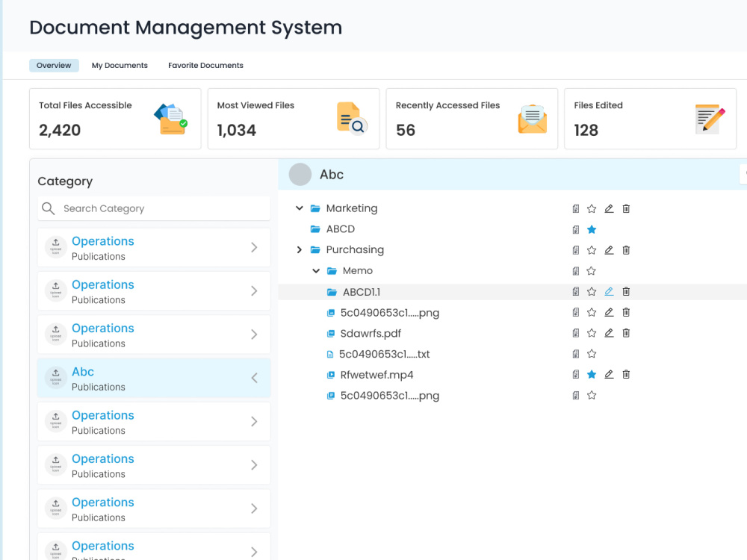The image size is (747, 560).
Task: Select the Marketing folder in the tree
Action: pyautogui.click(x=352, y=208)
